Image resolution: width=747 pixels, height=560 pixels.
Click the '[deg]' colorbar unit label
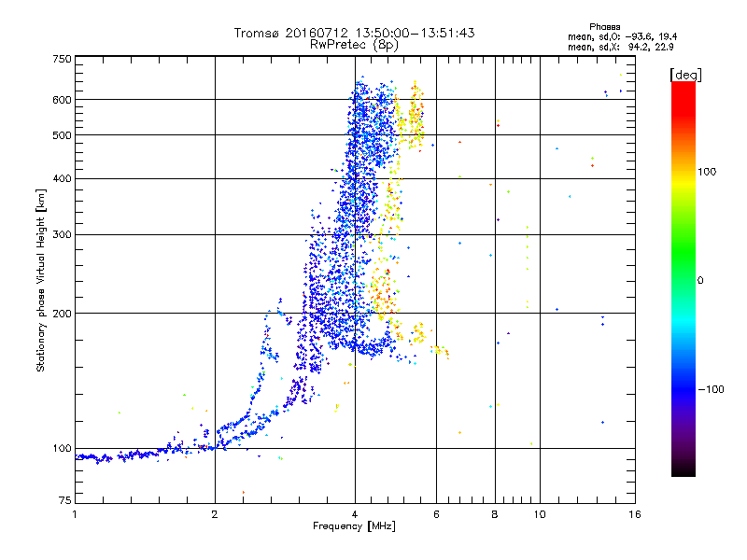tap(685, 76)
